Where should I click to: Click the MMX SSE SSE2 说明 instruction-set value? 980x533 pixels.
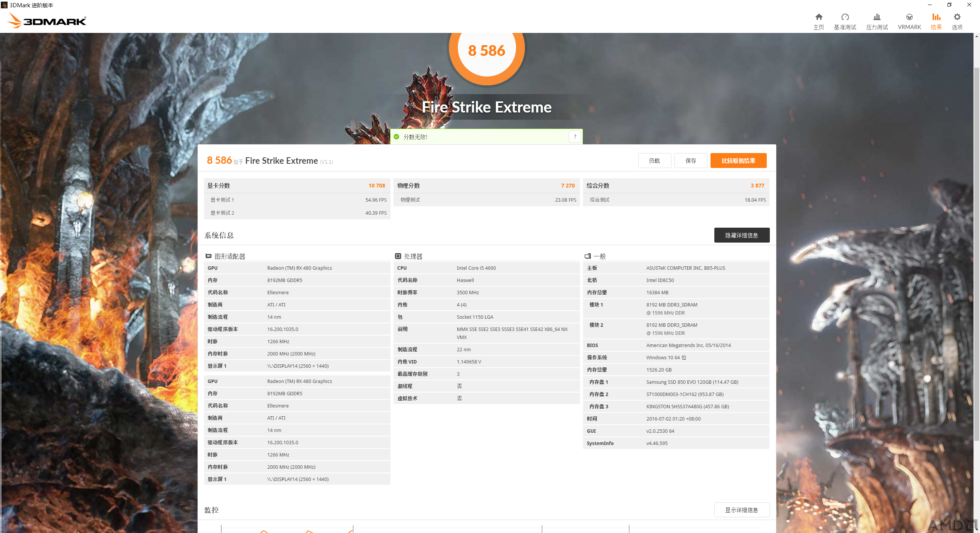[x=512, y=333]
